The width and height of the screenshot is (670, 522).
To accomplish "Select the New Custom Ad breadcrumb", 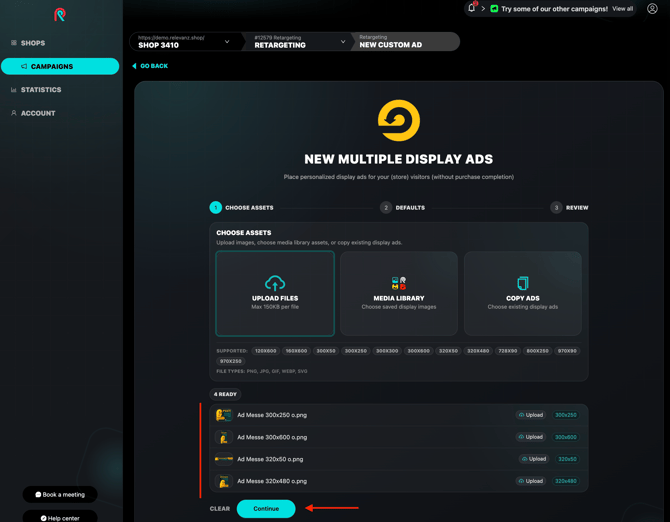I will pos(404,42).
